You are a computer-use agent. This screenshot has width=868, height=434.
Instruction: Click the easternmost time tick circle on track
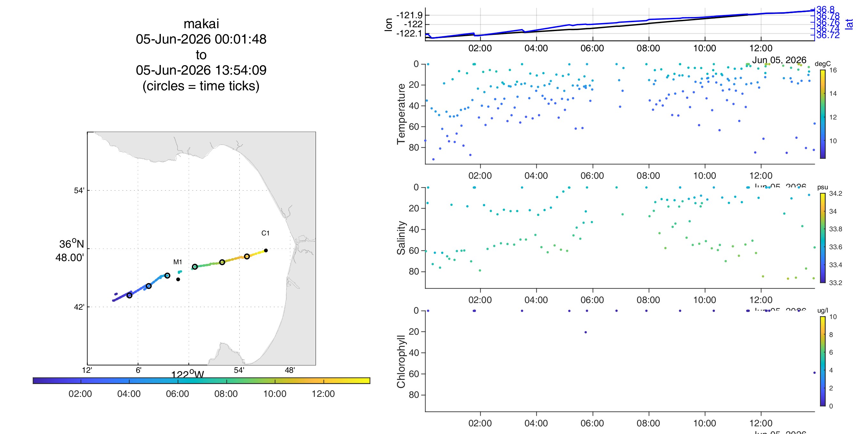[247, 257]
